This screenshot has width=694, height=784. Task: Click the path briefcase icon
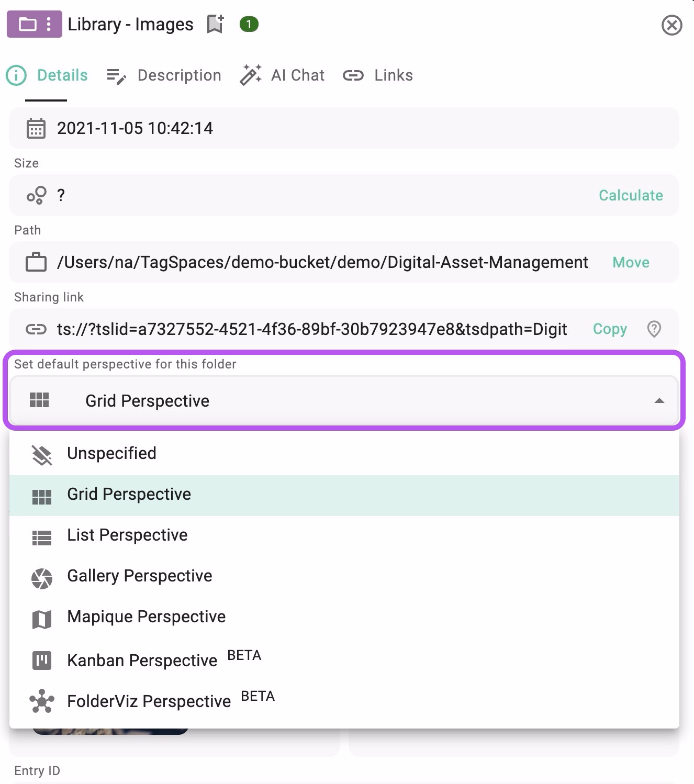[x=35, y=262]
